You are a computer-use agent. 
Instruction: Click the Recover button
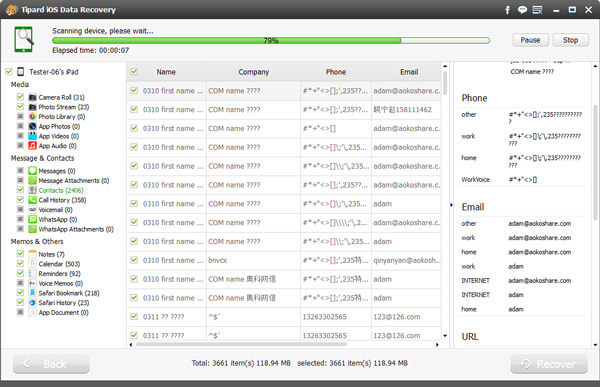click(x=549, y=364)
